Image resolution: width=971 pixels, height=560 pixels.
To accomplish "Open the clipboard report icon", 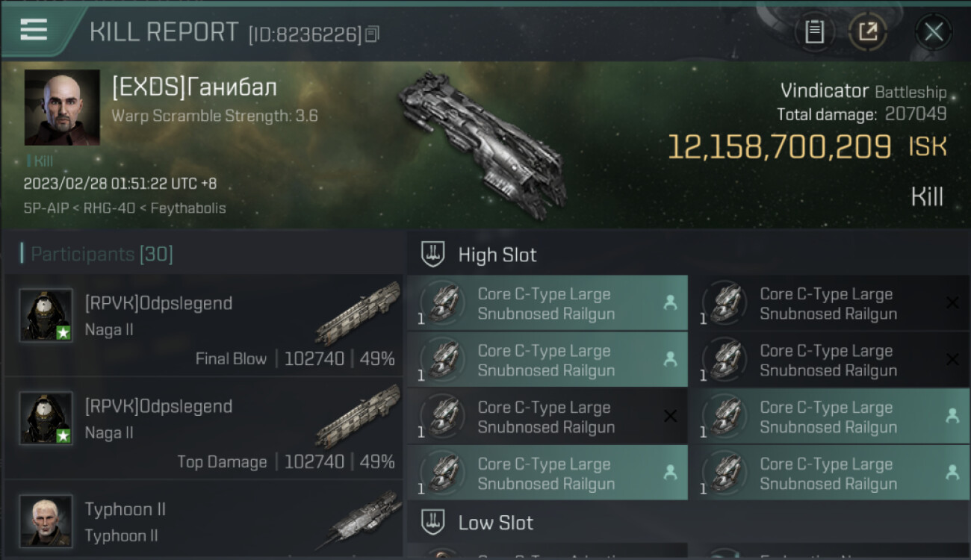I will pyautogui.click(x=814, y=32).
